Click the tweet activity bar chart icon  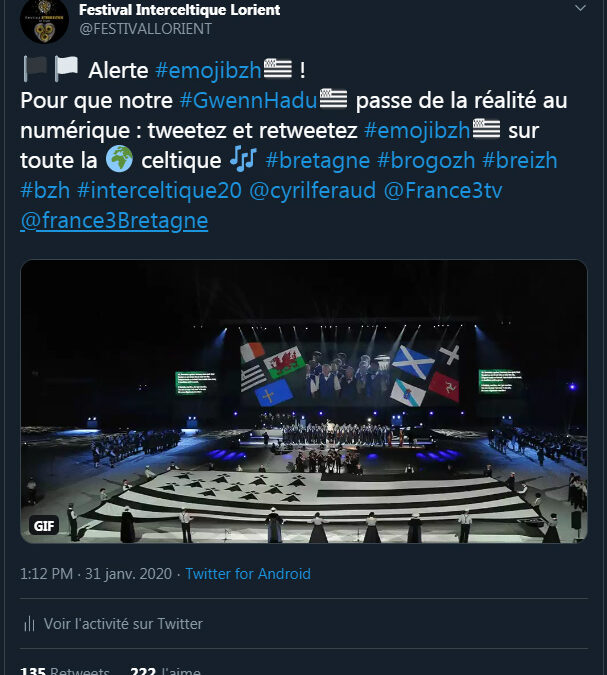pos(28,624)
